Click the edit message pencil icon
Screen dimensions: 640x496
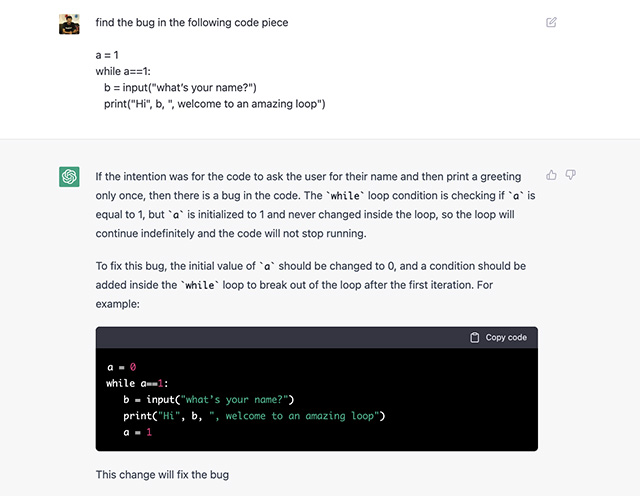click(551, 22)
